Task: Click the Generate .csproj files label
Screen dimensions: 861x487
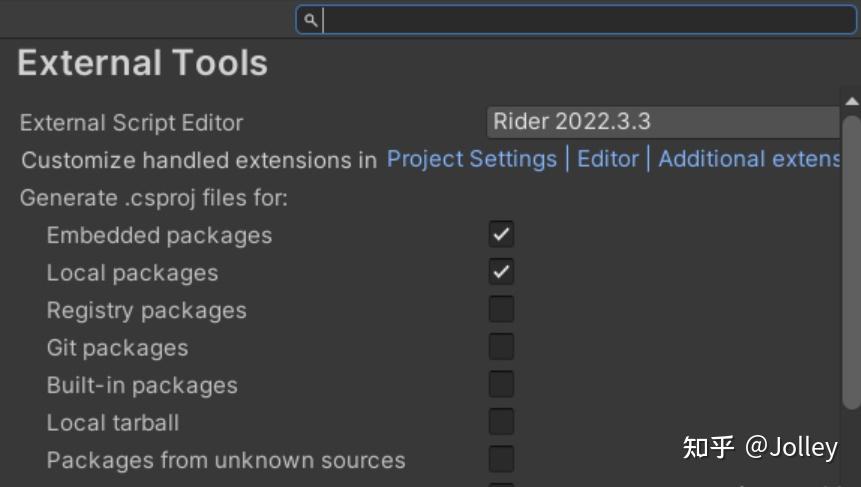Action: (153, 198)
